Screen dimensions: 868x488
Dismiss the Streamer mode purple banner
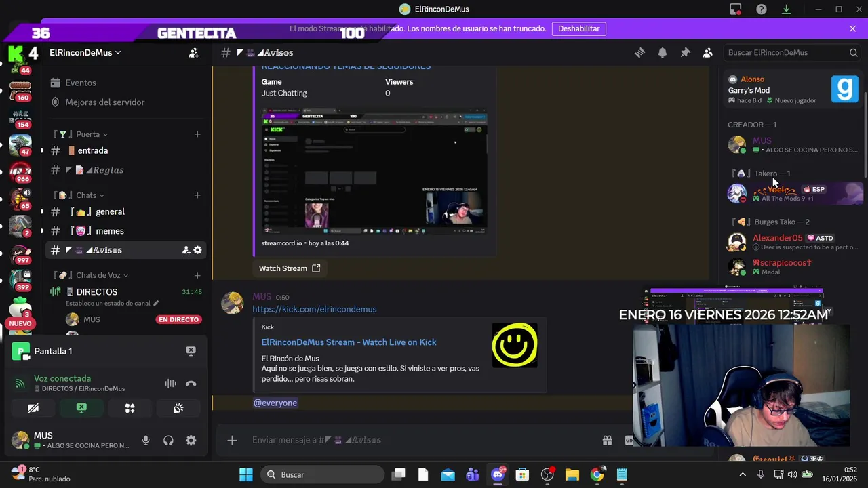(x=852, y=28)
